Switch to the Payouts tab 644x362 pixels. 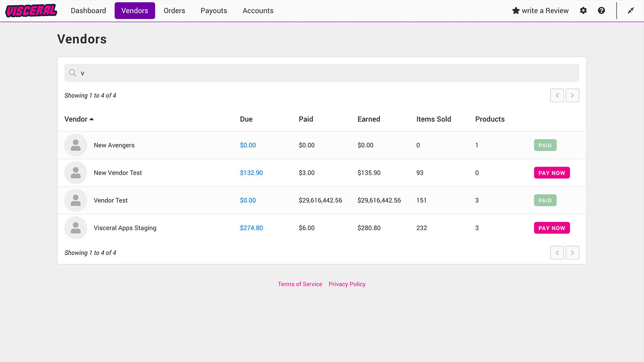click(x=214, y=11)
